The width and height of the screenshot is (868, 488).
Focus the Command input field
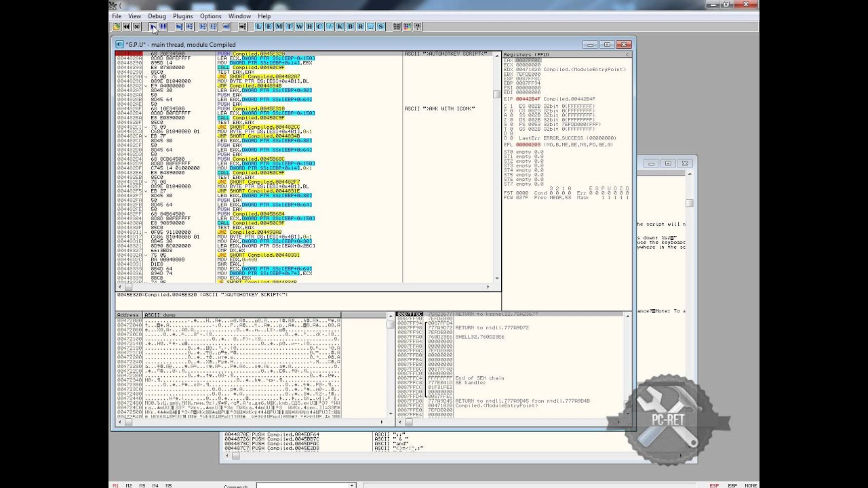(x=302, y=485)
